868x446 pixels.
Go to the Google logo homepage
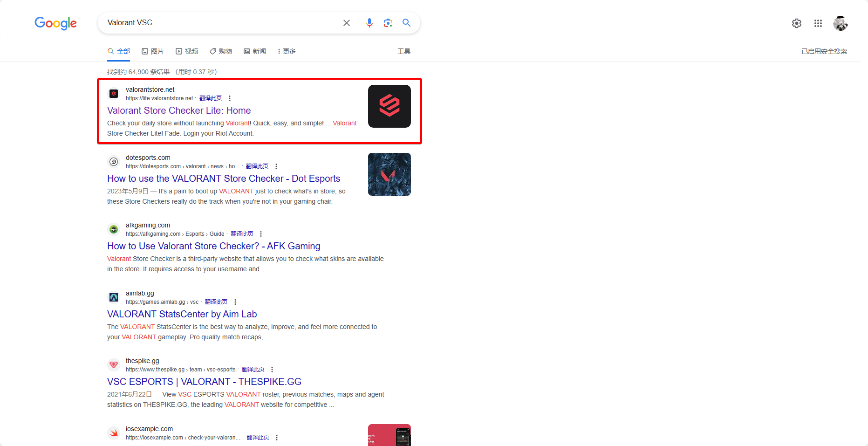[55, 23]
